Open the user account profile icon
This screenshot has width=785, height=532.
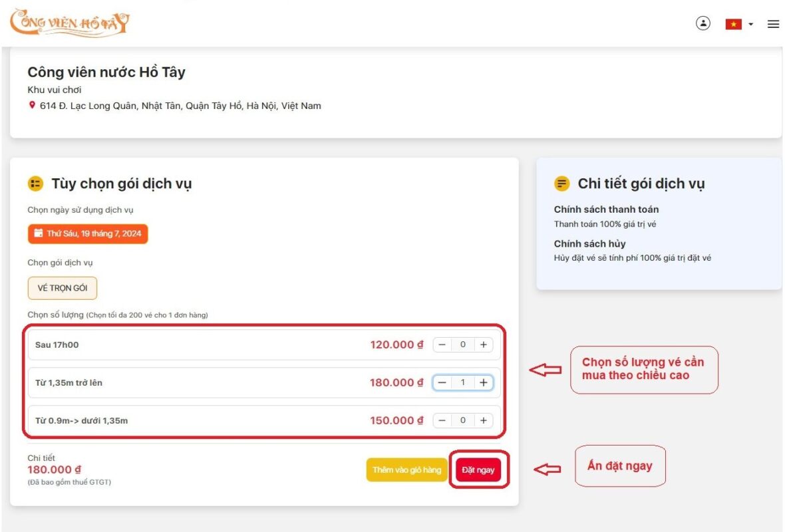pyautogui.click(x=703, y=23)
